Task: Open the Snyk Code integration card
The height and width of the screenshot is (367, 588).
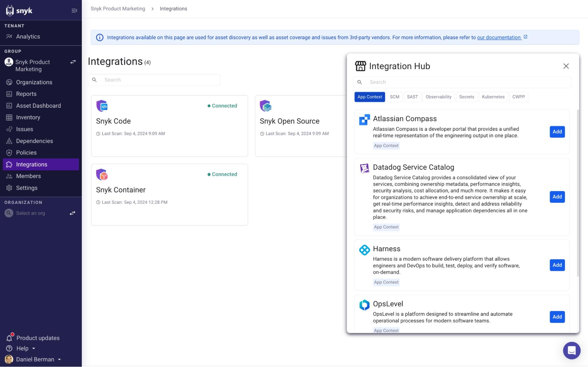Action: pyautogui.click(x=170, y=126)
